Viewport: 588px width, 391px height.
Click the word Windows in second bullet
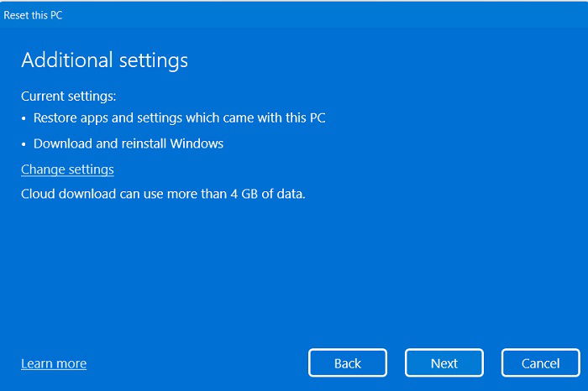click(x=197, y=143)
